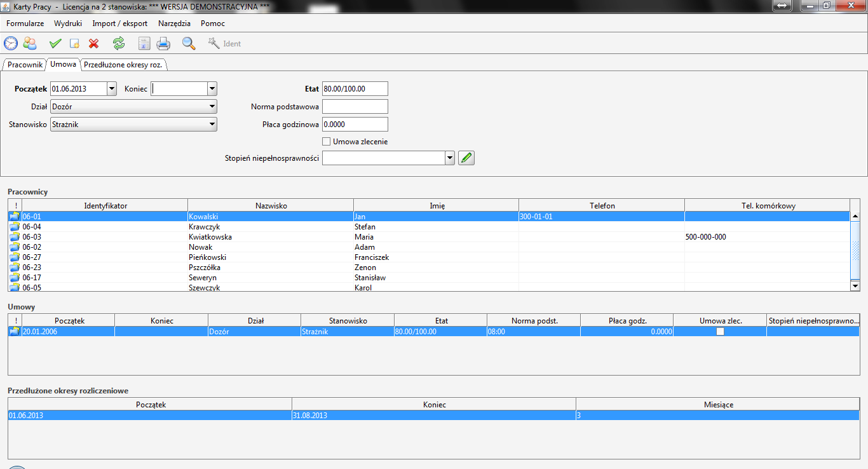The image size is (868, 469).
Task: Click folder icon of row 06-17 Seweryn
Action: click(x=15, y=278)
